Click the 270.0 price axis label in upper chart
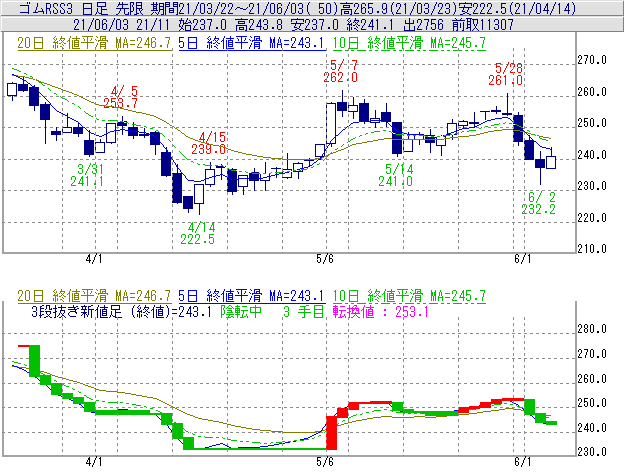The image size is (624, 473). click(x=592, y=60)
